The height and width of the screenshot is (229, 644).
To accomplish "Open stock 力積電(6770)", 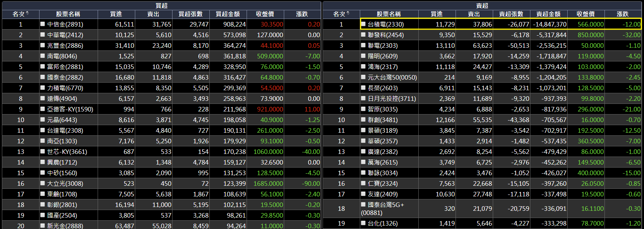I will coord(65,88).
